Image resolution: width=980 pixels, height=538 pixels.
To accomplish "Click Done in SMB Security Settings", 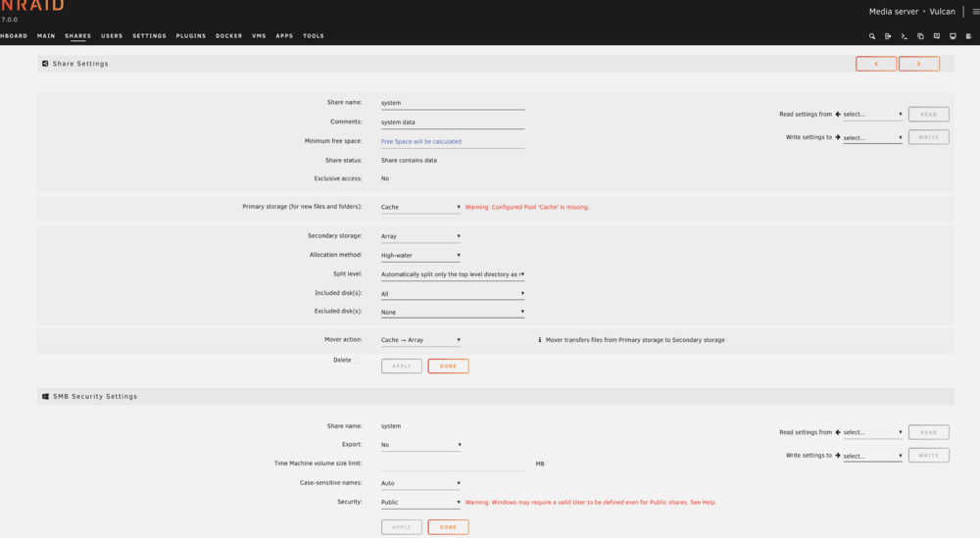I will point(448,527).
